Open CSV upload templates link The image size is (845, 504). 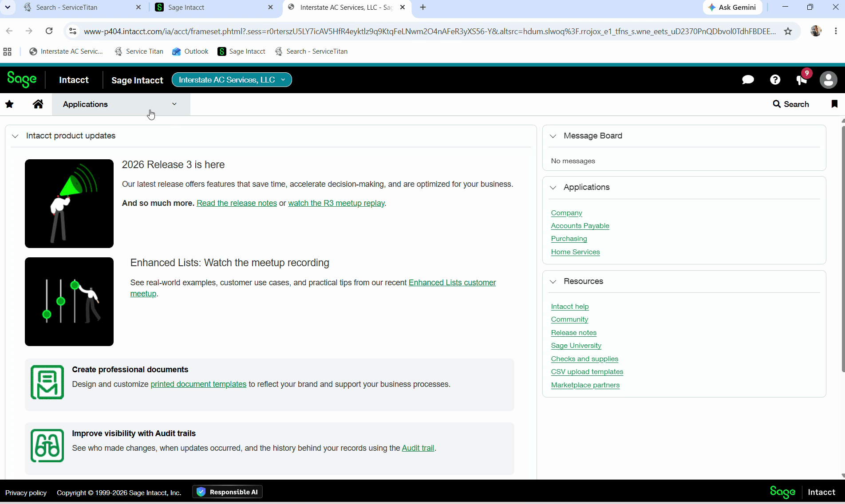point(587,372)
